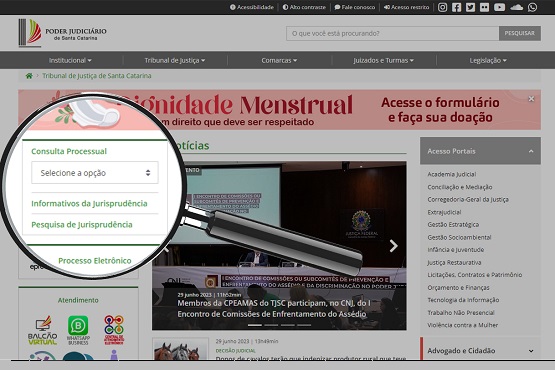Open Extrajudicial portal link
The height and width of the screenshot is (370, 555).
pyautogui.click(x=444, y=212)
